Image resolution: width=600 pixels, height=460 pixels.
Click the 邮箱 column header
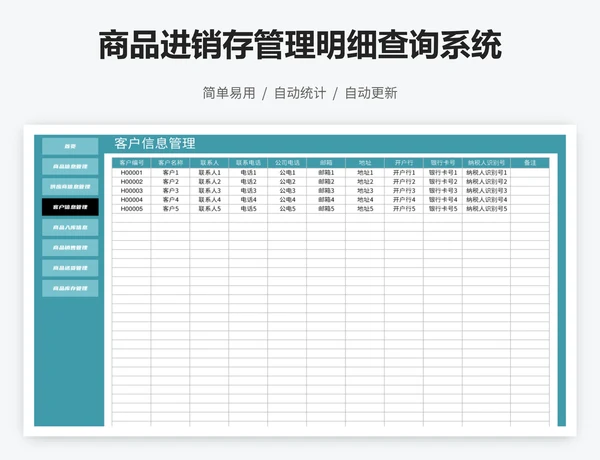pyautogui.click(x=326, y=163)
